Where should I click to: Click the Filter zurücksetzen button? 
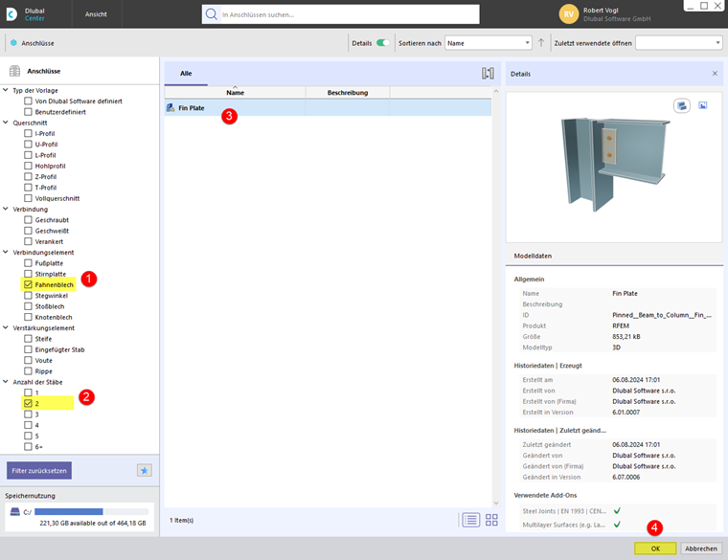pyautogui.click(x=39, y=470)
